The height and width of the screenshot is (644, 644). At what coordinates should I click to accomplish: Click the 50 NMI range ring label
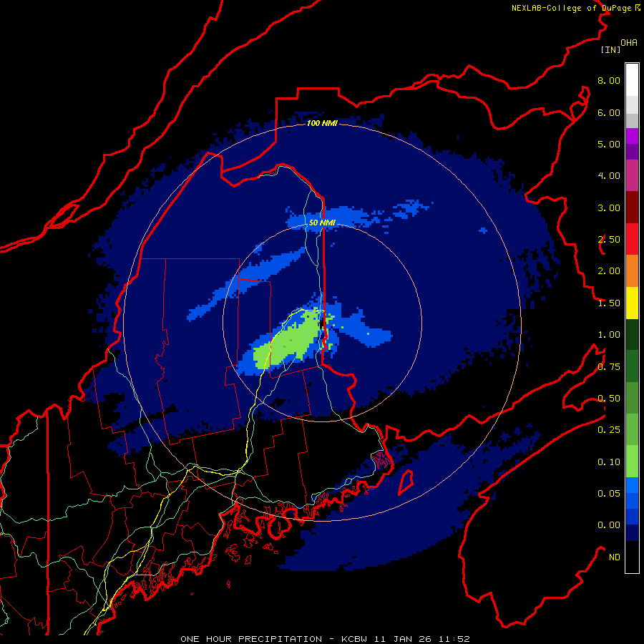322,223
